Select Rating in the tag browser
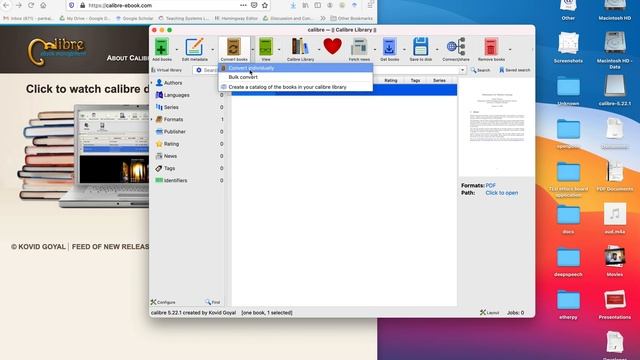The height and width of the screenshot is (360, 640). 171,144
